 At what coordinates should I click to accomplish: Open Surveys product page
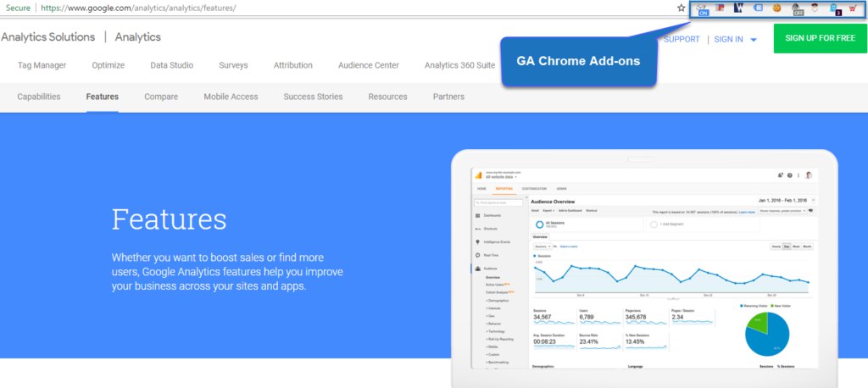pyautogui.click(x=233, y=65)
